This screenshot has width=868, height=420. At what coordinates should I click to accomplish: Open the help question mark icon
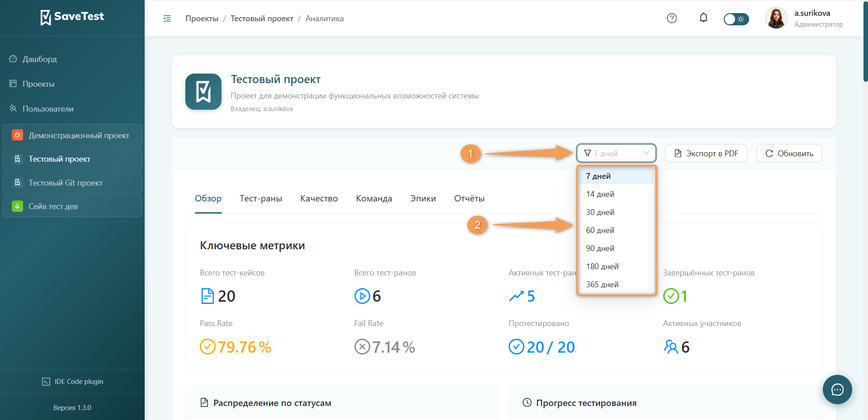672,19
